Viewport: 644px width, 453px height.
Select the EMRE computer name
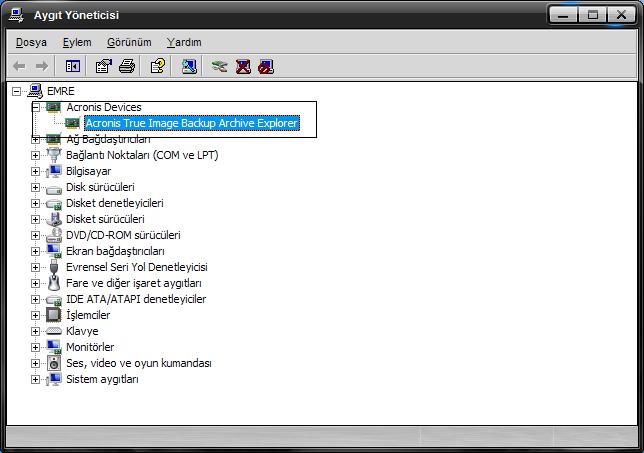(x=61, y=91)
